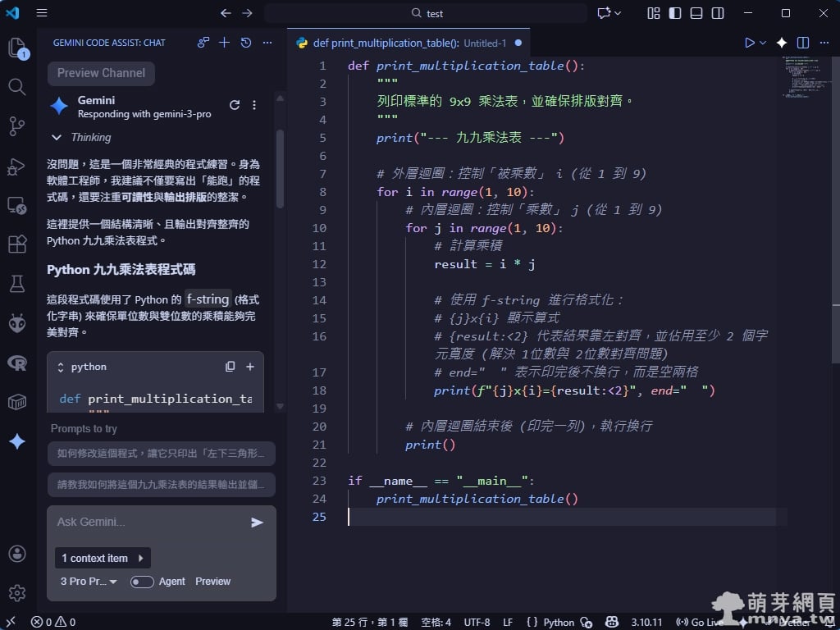This screenshot has width=840, height=630.
Task: Click the Preview Channel button
Action: pos(101,73)
